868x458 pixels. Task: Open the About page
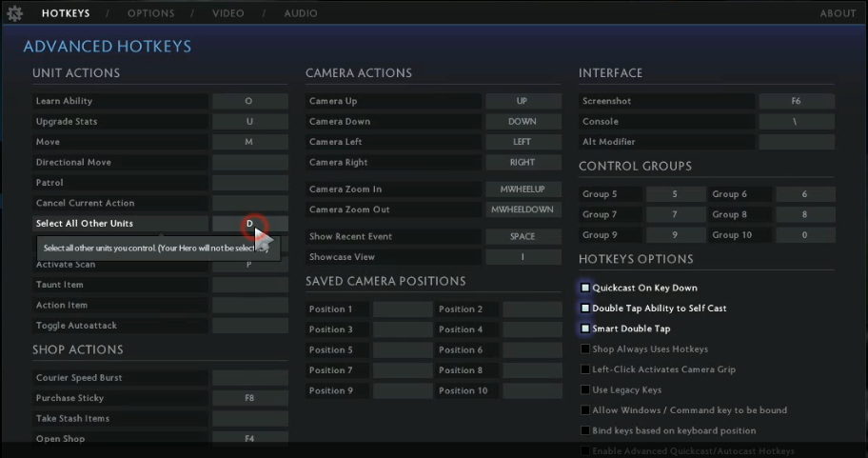click(x=838, y=13)
